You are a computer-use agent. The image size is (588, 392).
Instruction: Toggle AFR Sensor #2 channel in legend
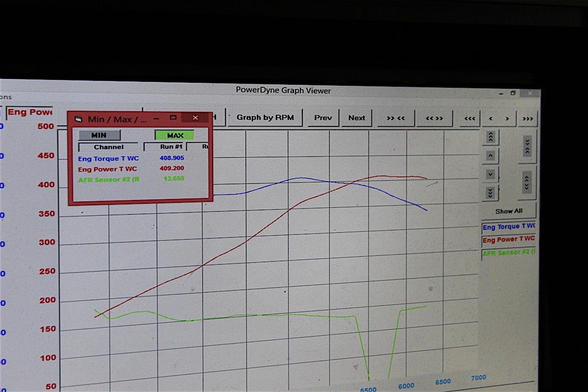click(509, 253)
